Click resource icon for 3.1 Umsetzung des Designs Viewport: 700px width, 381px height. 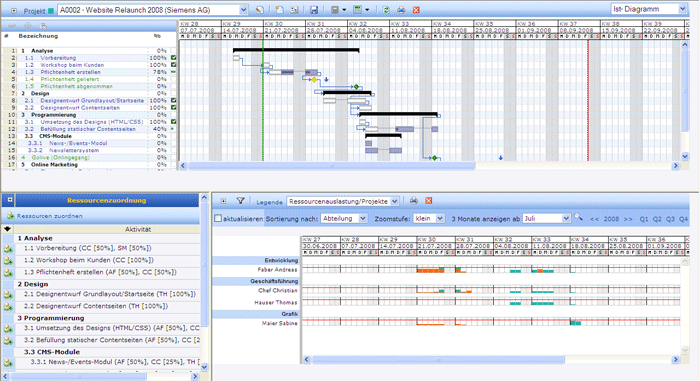[x=8, y=329]
